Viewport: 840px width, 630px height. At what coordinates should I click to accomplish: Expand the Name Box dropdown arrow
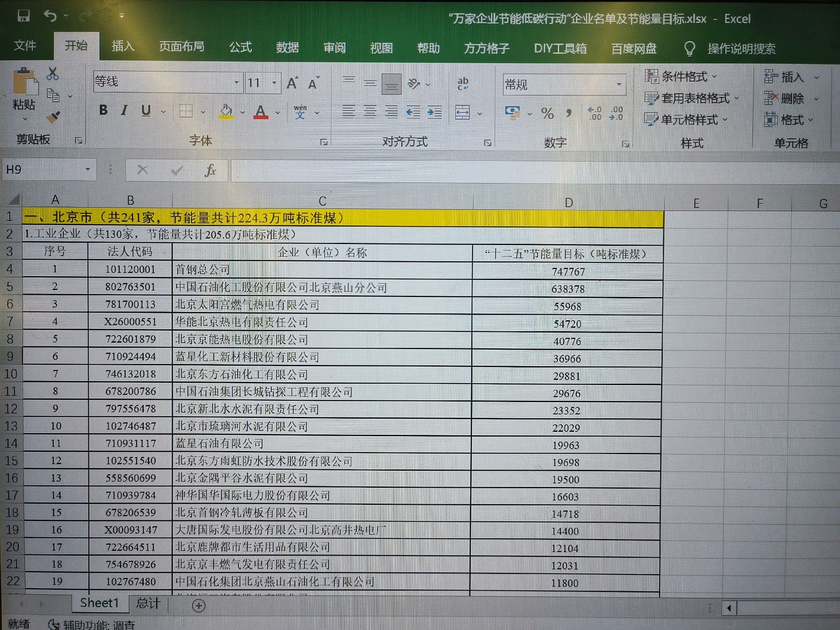tap(87, 170)
